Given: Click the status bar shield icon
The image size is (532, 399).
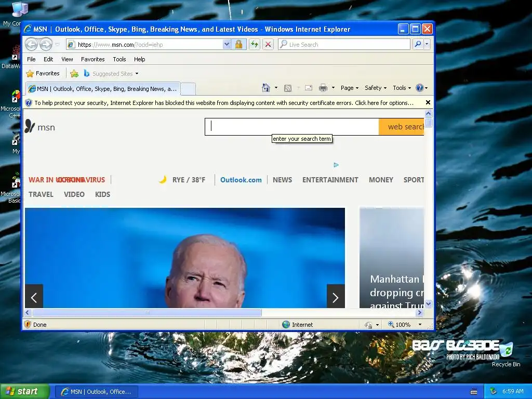Looking at the screenshot, I should click(28, 324).
